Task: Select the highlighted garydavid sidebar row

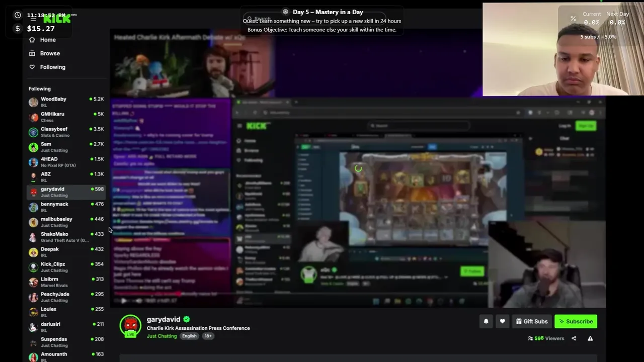Action: pos(66,192)
